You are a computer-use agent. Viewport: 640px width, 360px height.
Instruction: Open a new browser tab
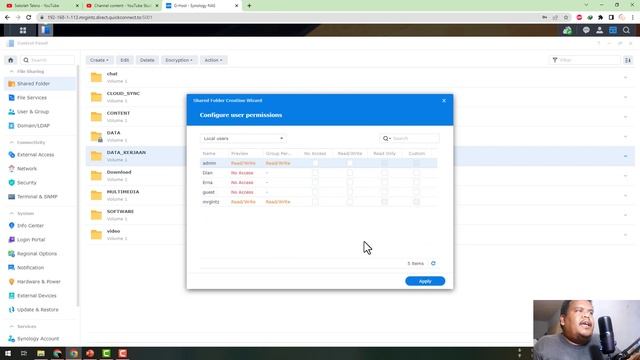pyautogui.click(x=249, y=6)
